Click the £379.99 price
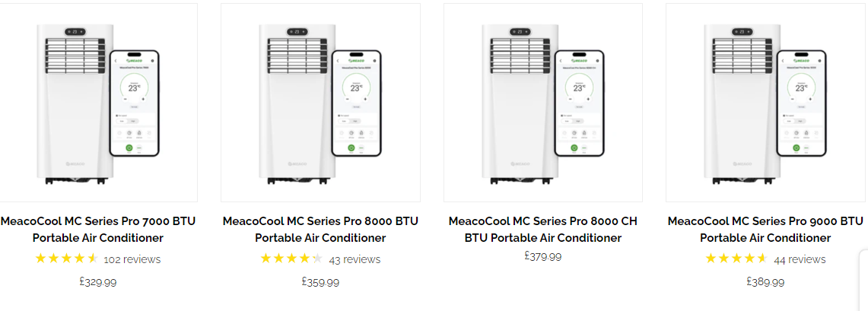This screenshot has width=868, height=311. click(543, 256)
